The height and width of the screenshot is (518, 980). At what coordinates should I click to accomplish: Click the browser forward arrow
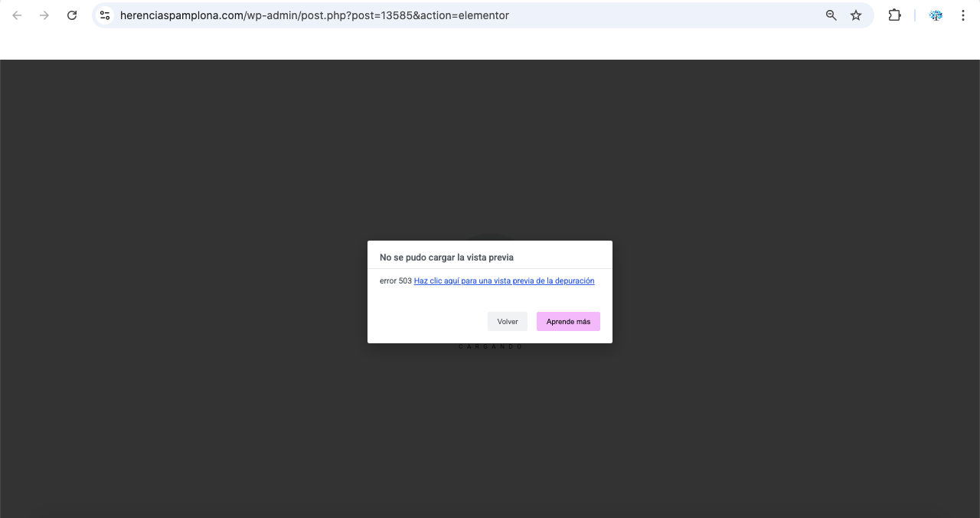click(44, 15)
